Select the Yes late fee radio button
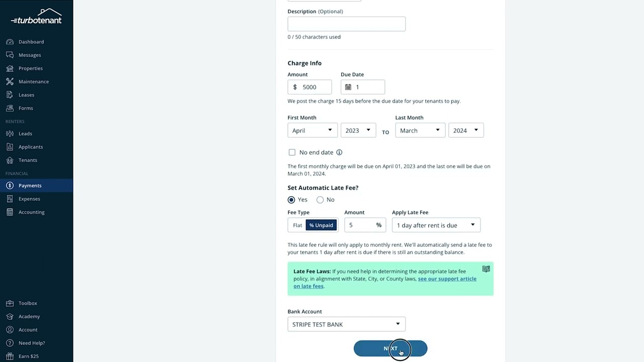 coord(291,200)
